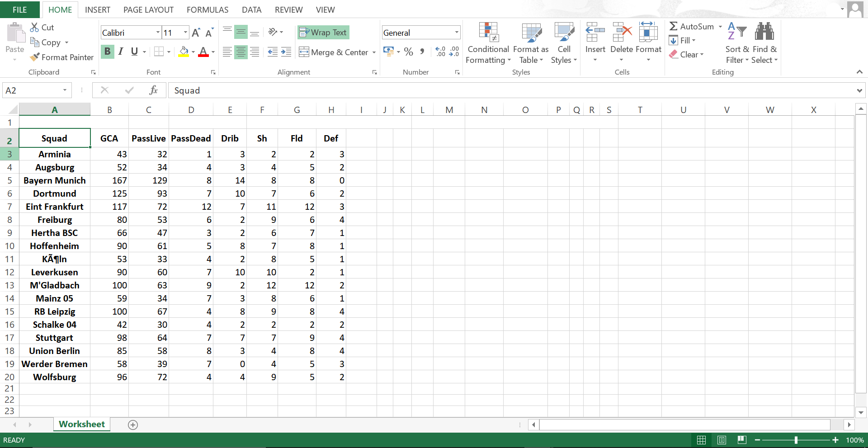Switch to the FORMULAS tab
Screen dimensions: 868x448
[x=208, y=9]
